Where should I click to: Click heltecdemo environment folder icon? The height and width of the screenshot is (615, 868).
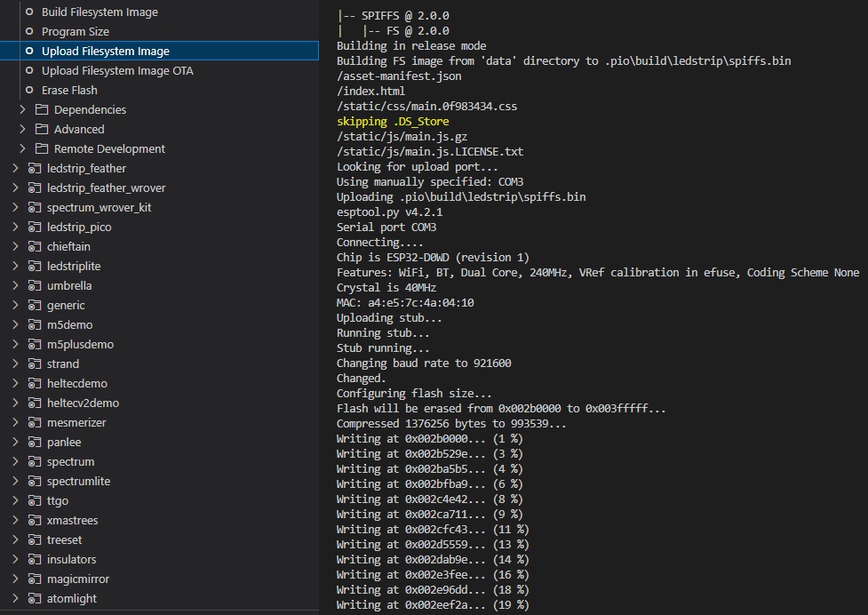[35, 384]
